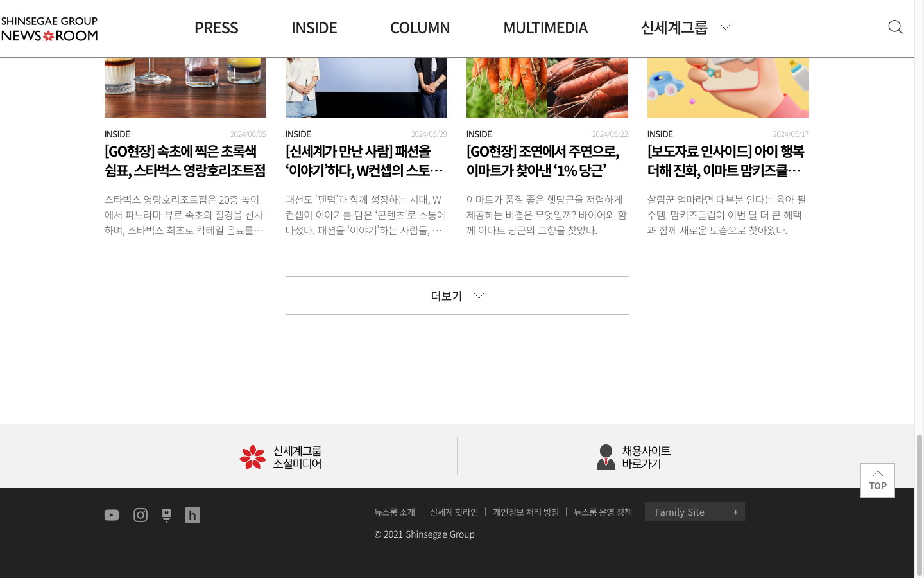Open the Family Site dropdown
Image resolution: width=924 pixels, height=578 pixels.
(x=694, y=512)
